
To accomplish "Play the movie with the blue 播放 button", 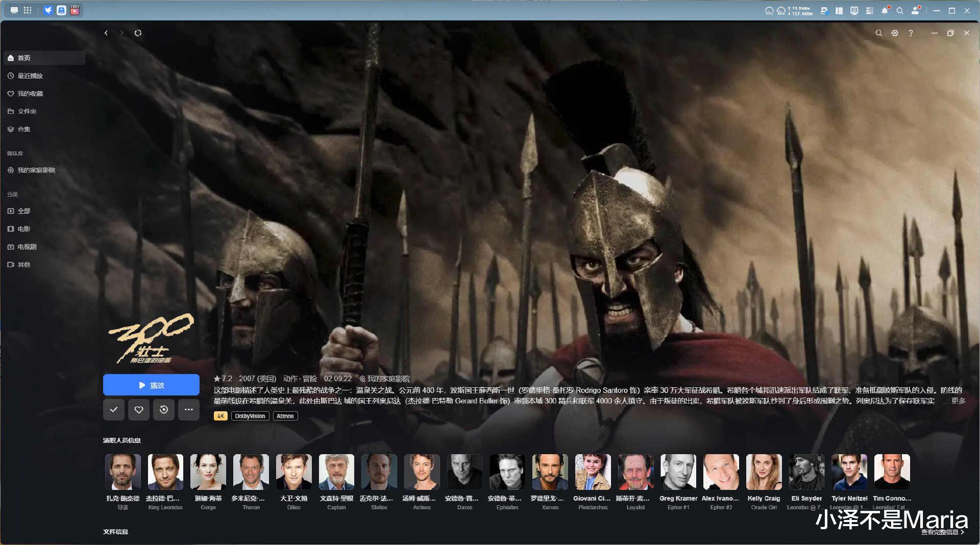I will click(151, 385).
